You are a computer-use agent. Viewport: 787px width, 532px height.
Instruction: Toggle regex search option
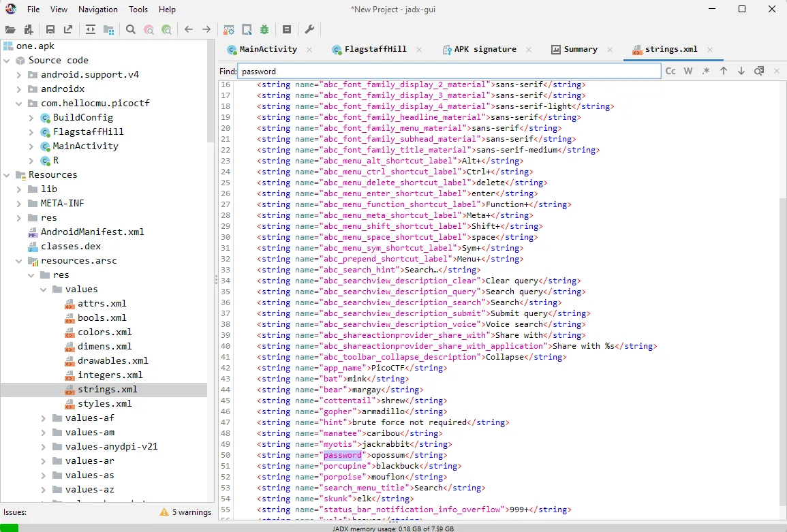[706, 72]
